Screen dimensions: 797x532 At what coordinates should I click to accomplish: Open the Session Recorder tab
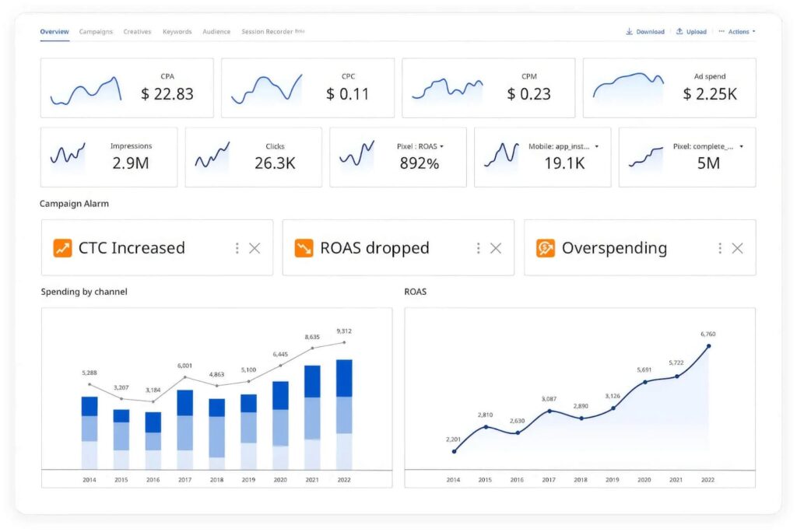coord(272,32)
